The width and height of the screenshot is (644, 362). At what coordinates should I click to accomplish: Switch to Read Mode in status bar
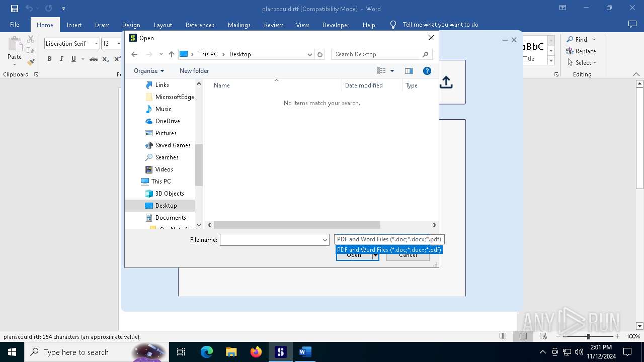[x=503, y=336]
